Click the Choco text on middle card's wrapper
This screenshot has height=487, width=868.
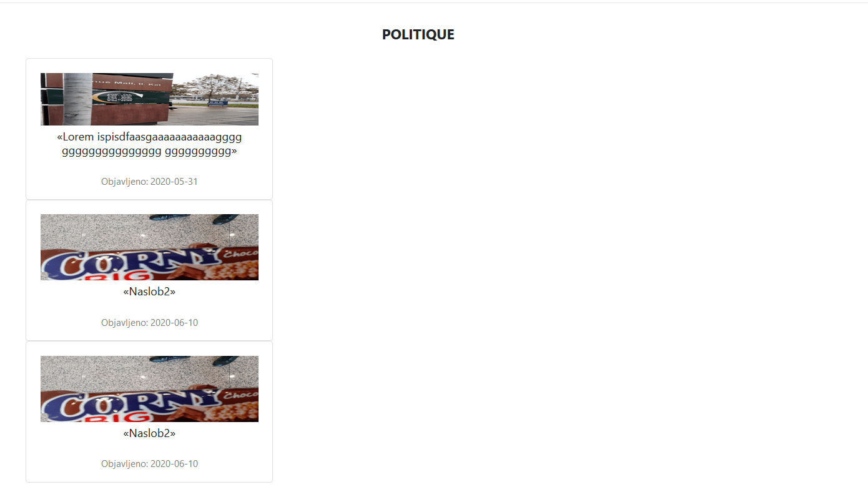240,255
